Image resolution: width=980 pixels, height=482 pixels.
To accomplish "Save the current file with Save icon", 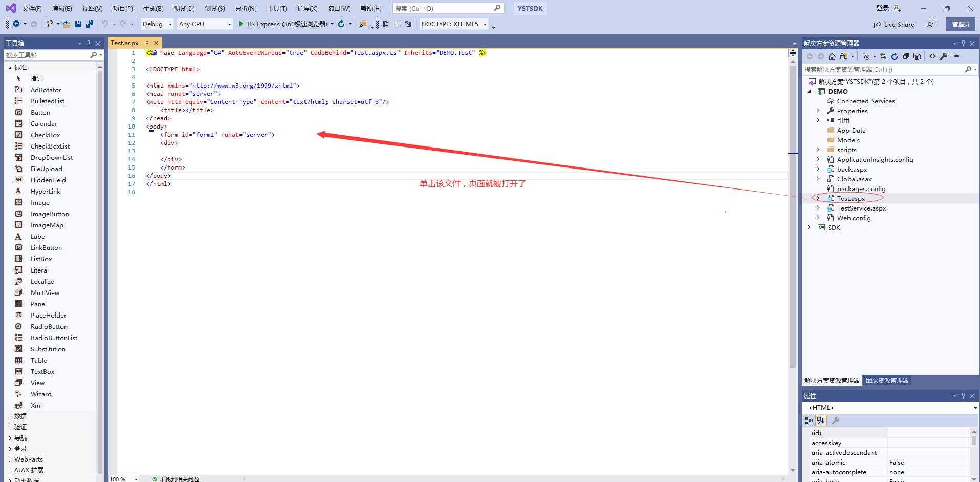I will [78, 24].
